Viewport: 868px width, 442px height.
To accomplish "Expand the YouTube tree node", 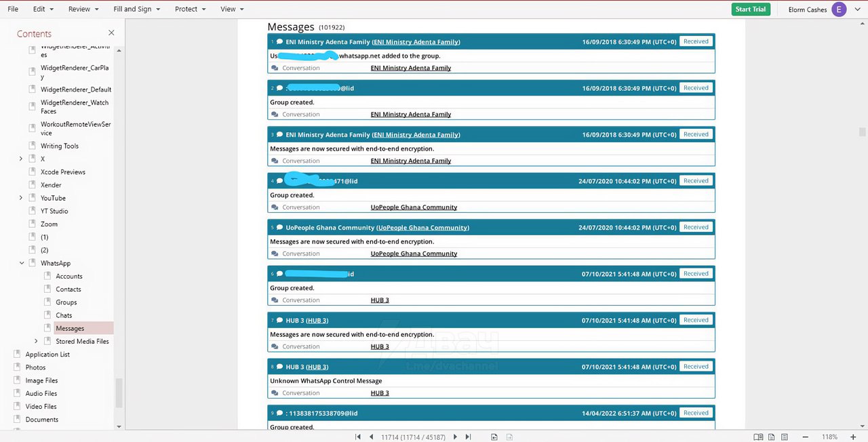I will 21,198.
